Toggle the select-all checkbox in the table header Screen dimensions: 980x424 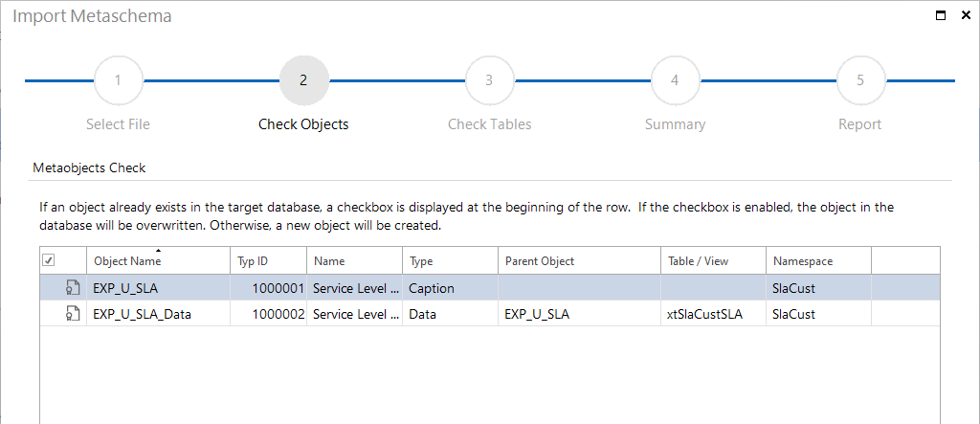48,260
